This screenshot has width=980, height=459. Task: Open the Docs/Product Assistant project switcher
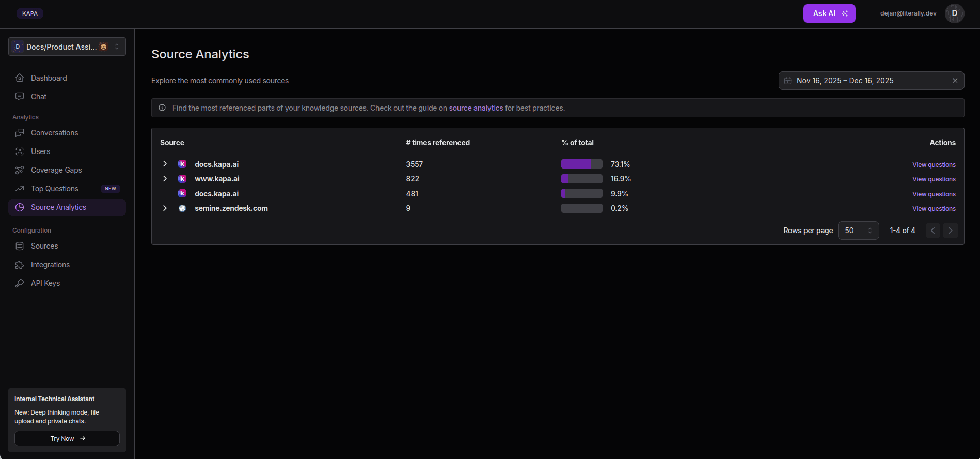coord(67,47)
